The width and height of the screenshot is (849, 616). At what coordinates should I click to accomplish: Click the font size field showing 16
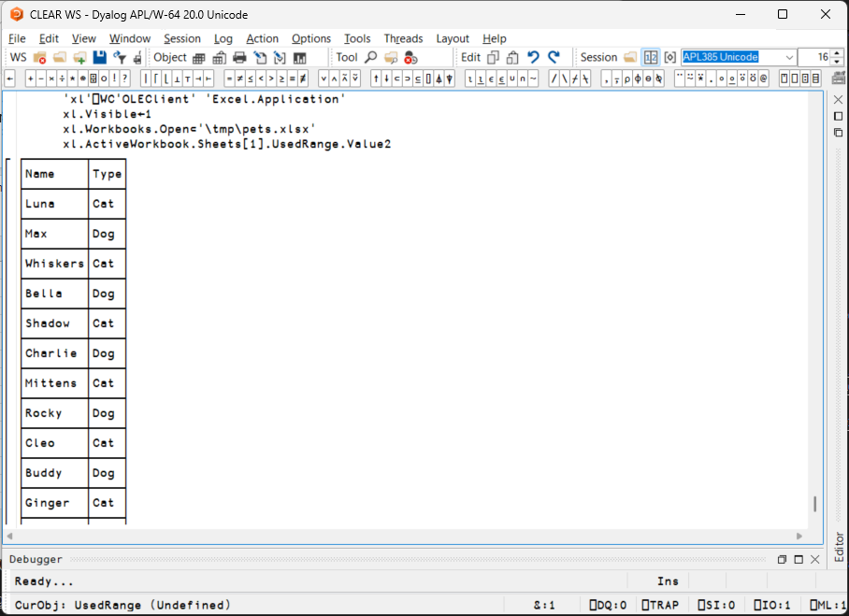click(815, 57)
